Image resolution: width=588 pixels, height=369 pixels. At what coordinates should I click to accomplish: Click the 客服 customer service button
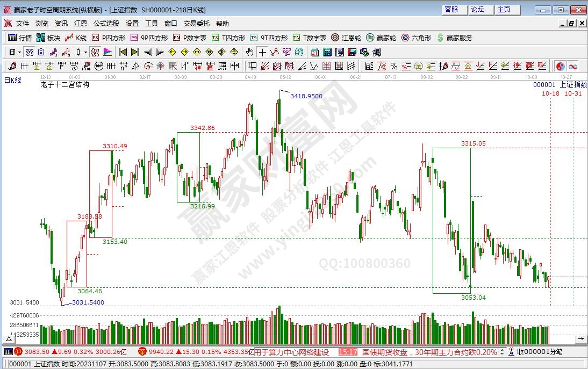click(x=451, y=10)
